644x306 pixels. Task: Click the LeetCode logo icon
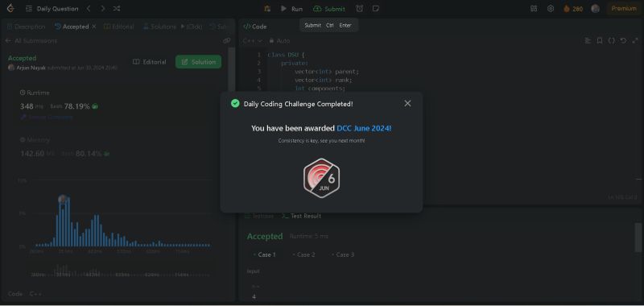[10, 8]
